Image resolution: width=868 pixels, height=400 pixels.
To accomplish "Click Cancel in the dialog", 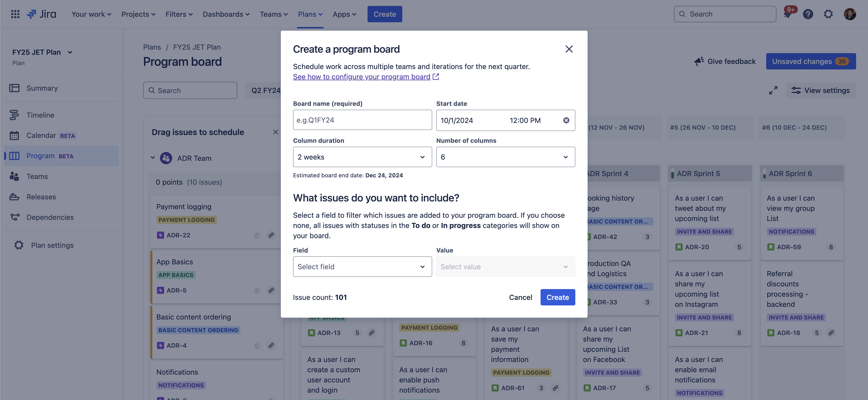I will point(520,297).
